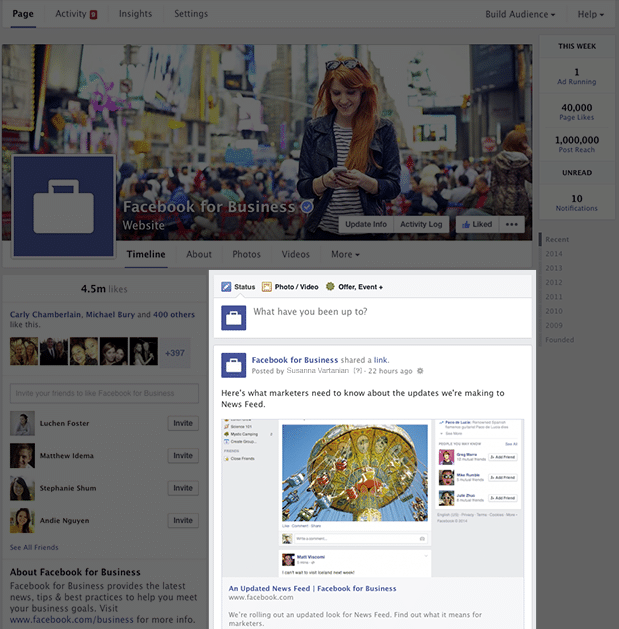The image size is (619, 629).
Task: Click the post audience gear icon
Action: (x=420, y=371)
